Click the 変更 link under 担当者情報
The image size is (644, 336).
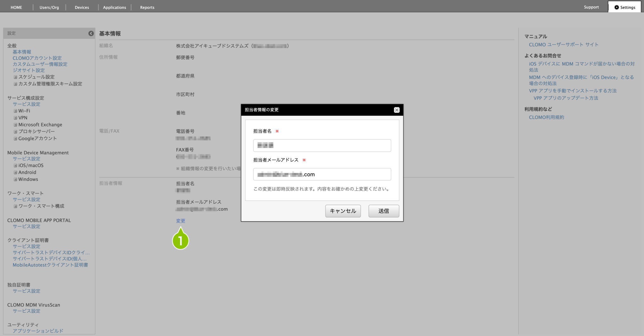[180, 221]
